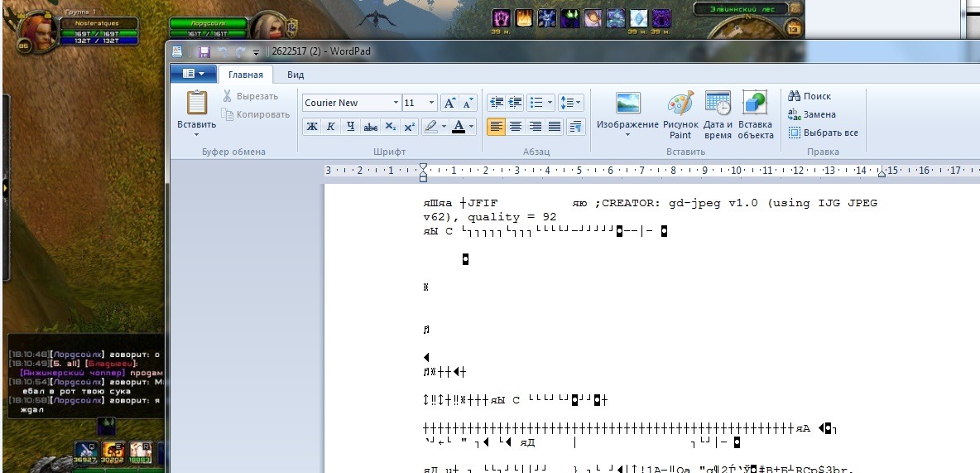Click the Поиск find button
This screenshot has height=473, width=980.
810,96
